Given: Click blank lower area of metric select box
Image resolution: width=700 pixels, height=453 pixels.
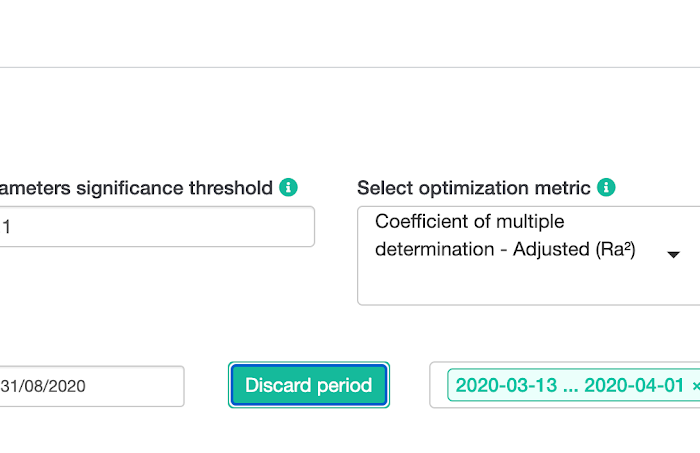Looking at the screenshot, I should click(513, 285).
